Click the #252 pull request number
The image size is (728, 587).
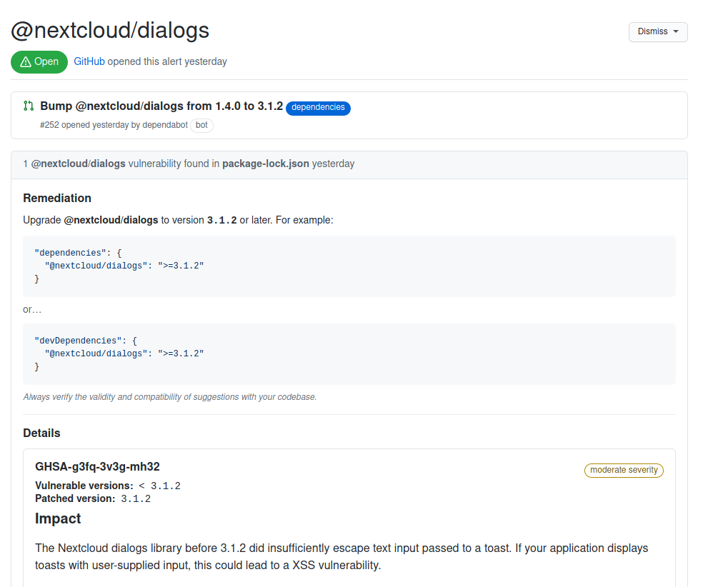[x=50, y=124]
